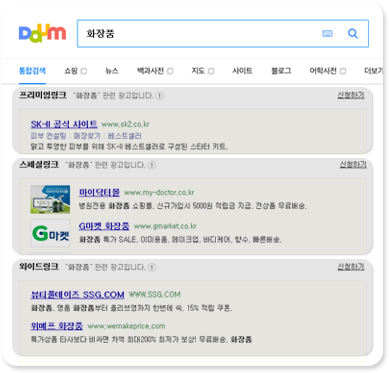Viewport: 389px width, 373px height.
Task: Toggle the small box beside 백과사전 tab
Action: tap(170, 71)
